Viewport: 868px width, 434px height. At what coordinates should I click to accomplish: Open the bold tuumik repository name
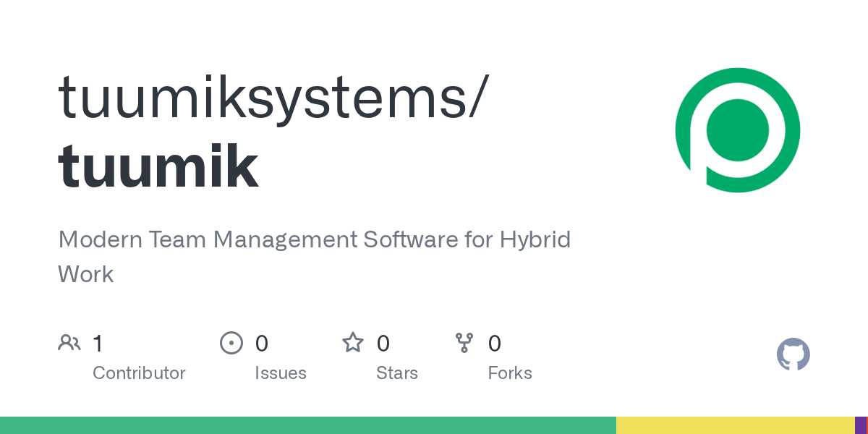158,166
